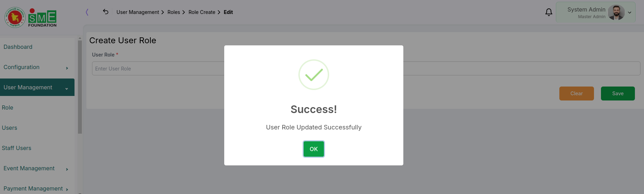This screenshot has height=194, width=644.
Task: Select Role in the sidebar
Action: pyautogui.click(x=7, y=107)
